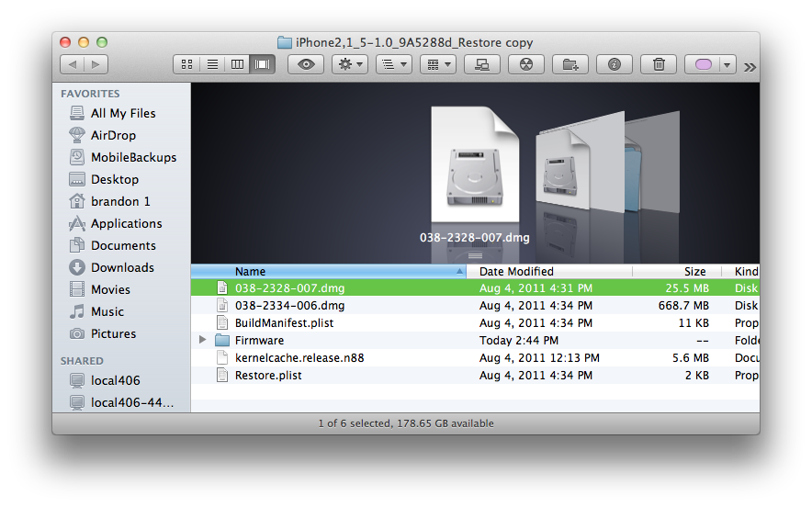This screenshot has width=812, height=507.
Task: Open Quick Look eye button
Action: click(x=306, y=64)
